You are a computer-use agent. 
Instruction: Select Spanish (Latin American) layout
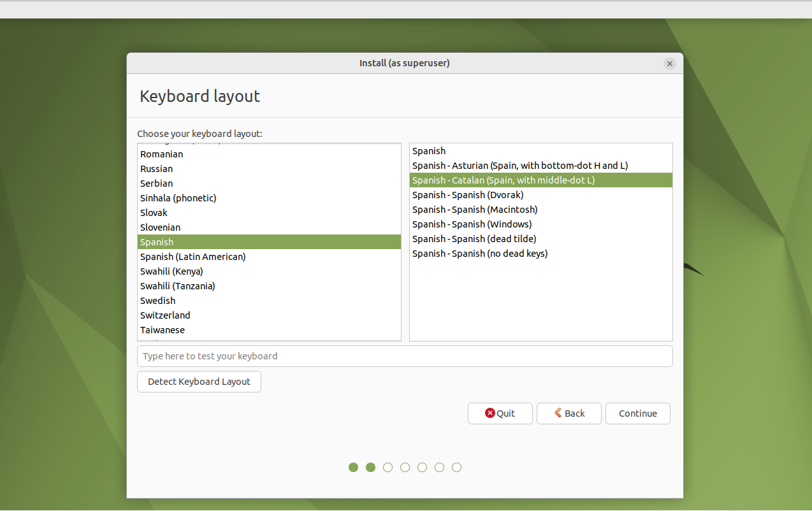coord(193,257)
